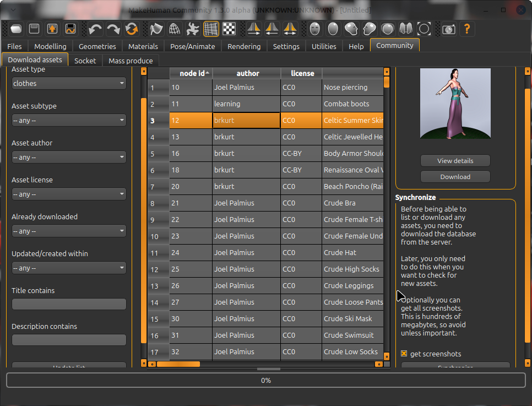Viewport: 532px width, 406px height.
Task: Download the selected Celtic Summer asset
Action: (455, 177)
